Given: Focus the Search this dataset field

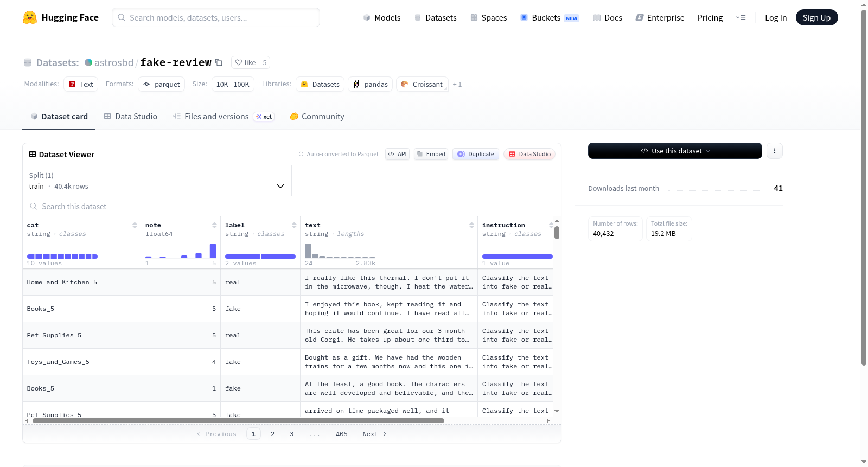Looking at the screenshot, I should [292, 206].
